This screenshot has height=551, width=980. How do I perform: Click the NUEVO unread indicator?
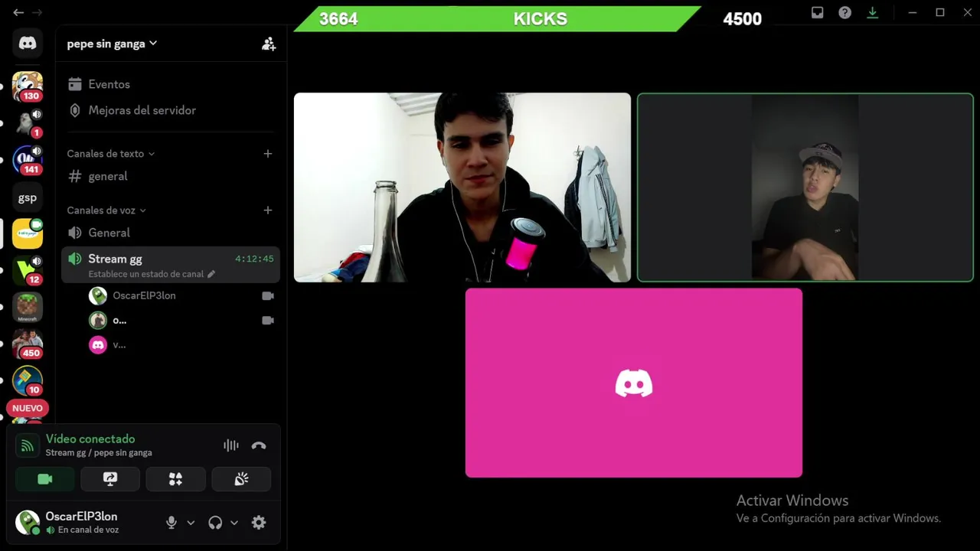click(28, 408)
